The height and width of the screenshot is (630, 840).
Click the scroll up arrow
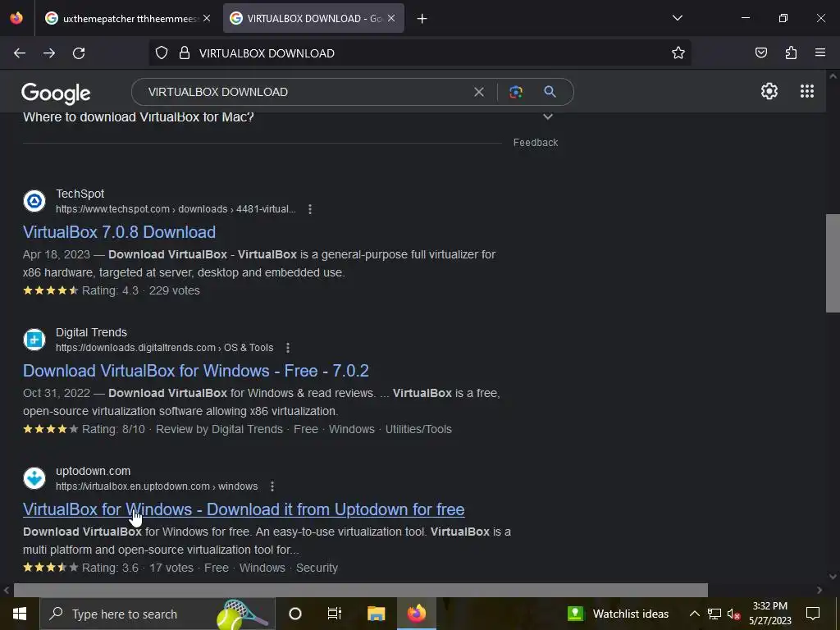click(x=833, y=76)
